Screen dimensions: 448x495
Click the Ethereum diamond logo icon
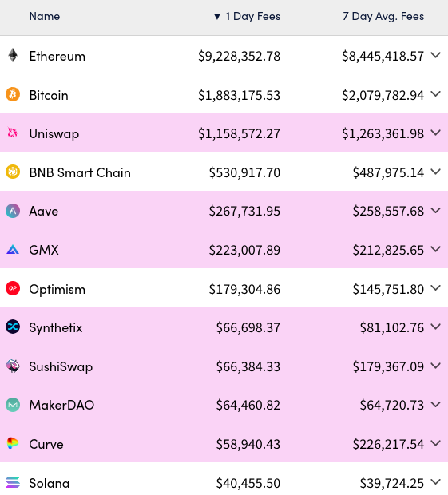(13, 56)
